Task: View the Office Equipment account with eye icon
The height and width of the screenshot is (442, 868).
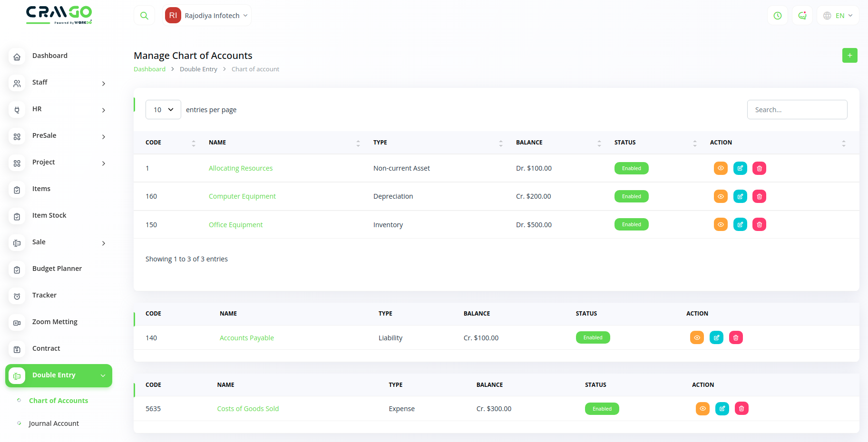Action: click(721, 224)
